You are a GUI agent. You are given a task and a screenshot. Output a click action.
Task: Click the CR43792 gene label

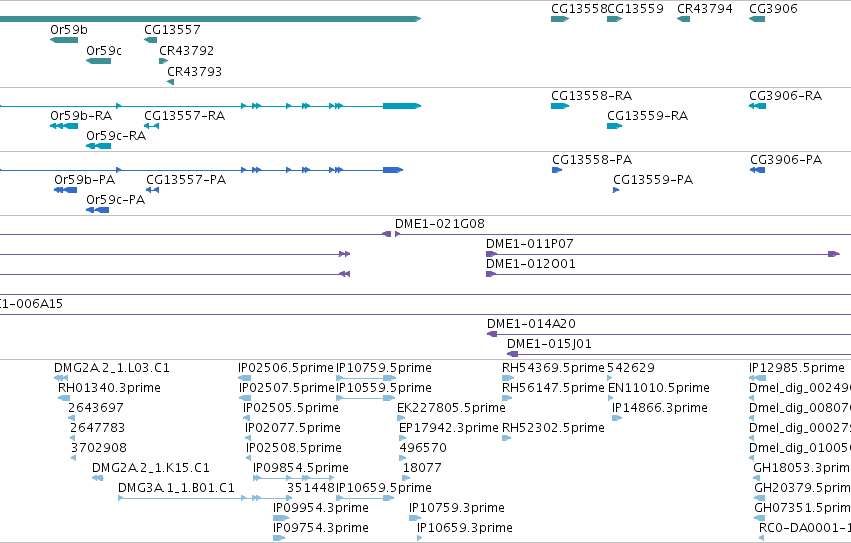click(x=186, y=51)
